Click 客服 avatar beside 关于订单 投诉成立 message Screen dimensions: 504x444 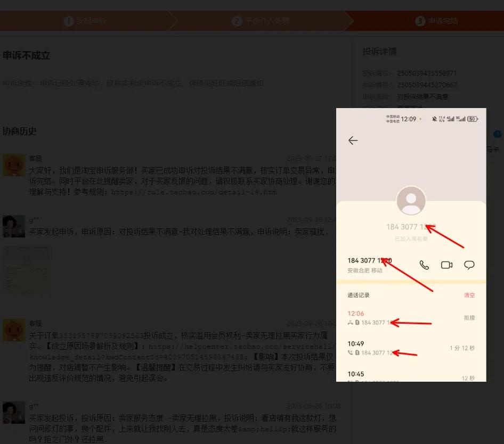click(x=14, y=330)
